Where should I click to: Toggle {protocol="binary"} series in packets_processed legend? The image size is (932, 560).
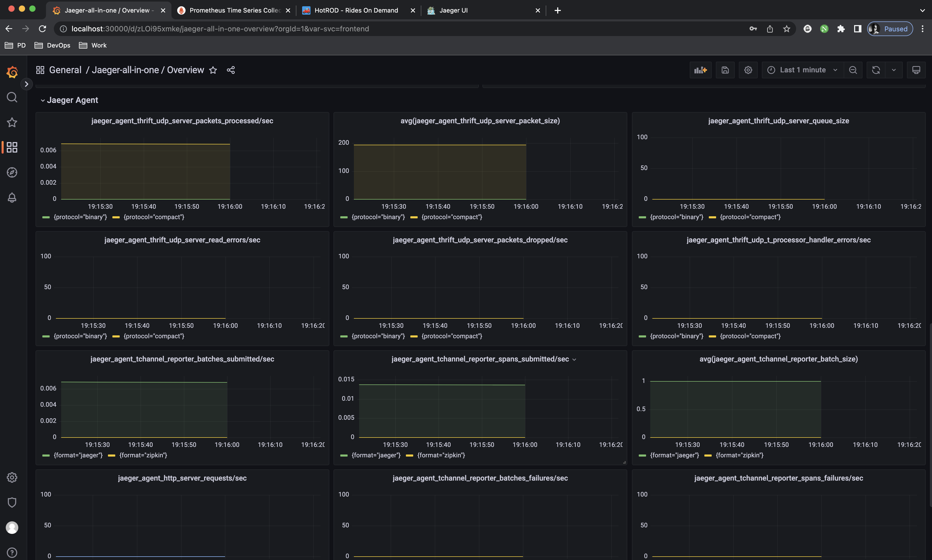pos(80,217)
